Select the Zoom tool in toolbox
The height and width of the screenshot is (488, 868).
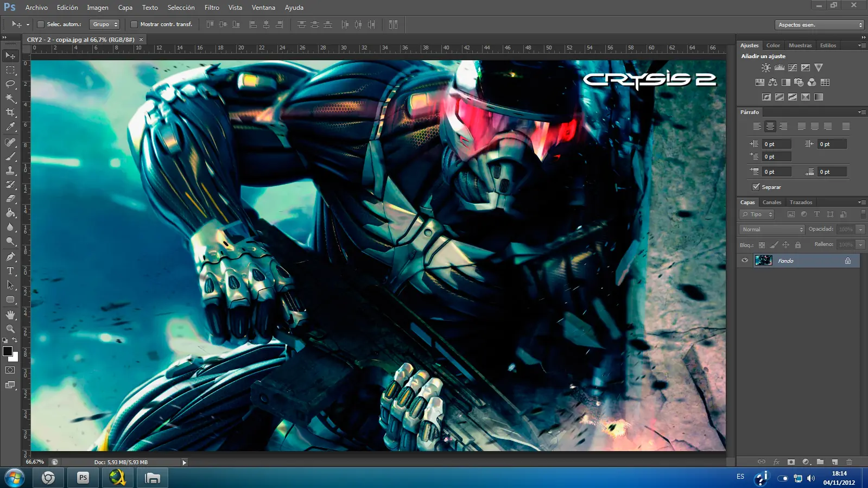[x=10, y=329]
